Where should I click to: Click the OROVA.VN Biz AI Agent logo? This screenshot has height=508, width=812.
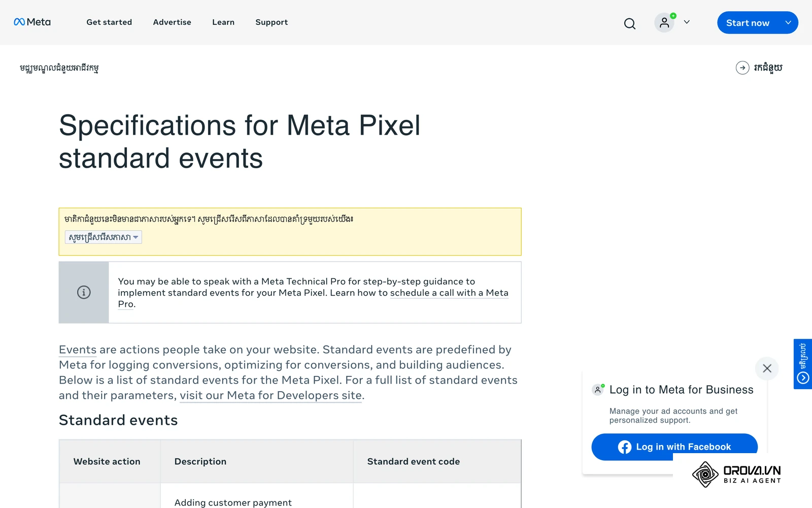pyautogui.click(x=736, y=474)
